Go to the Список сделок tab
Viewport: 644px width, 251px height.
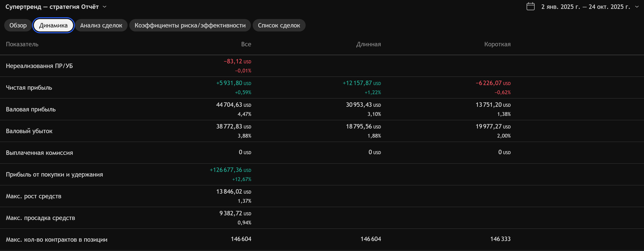pos(279,25)
